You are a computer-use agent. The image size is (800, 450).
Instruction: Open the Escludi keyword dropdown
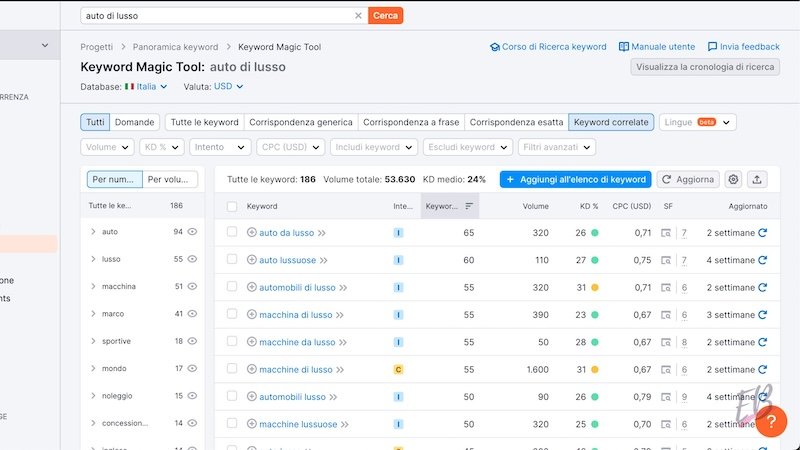point(468,147)
